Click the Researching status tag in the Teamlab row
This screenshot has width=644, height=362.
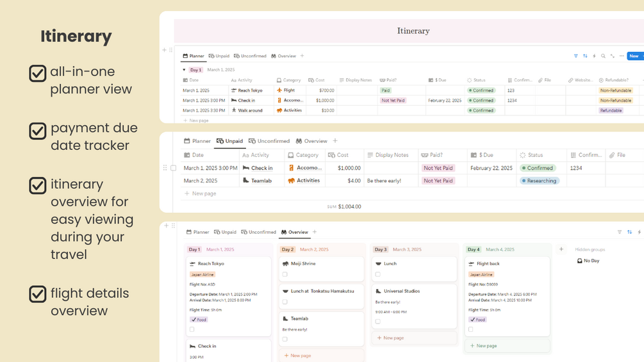pyautogui.click(x=539, y=181)
